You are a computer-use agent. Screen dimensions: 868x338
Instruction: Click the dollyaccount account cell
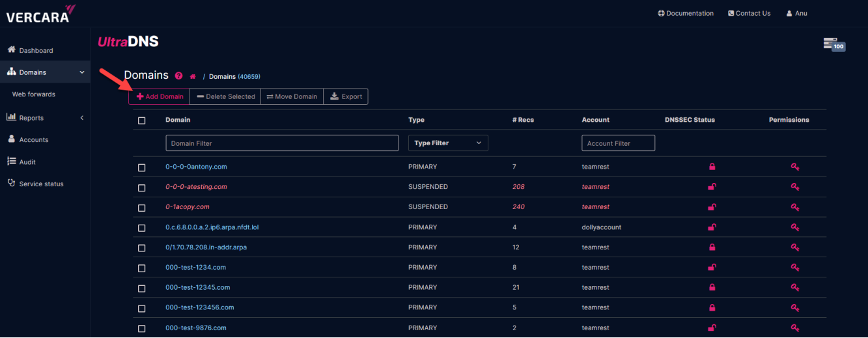(x=602, y=227)
